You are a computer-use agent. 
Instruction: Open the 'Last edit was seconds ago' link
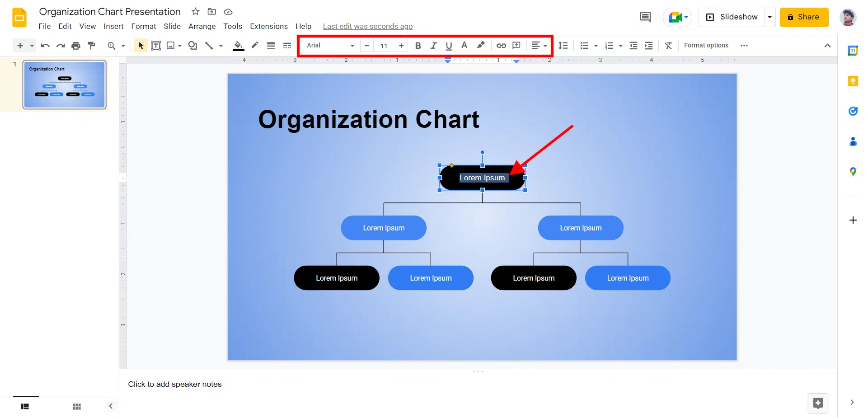tap(367, 26)
